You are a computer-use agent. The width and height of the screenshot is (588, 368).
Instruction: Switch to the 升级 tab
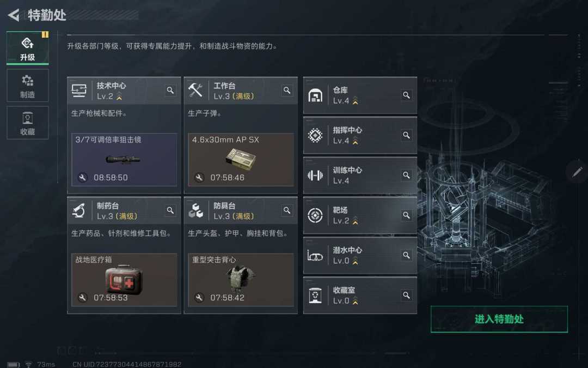[28, 49]
